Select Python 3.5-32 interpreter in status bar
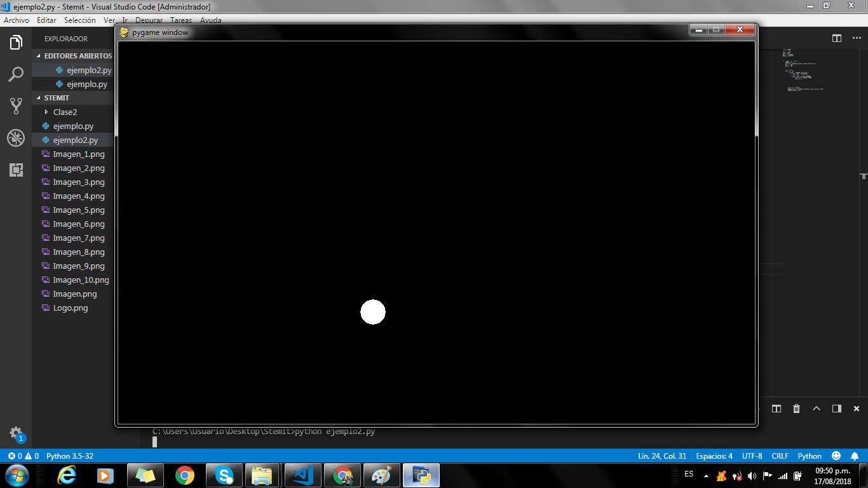The image size is (868, 488). click(70, 456)
